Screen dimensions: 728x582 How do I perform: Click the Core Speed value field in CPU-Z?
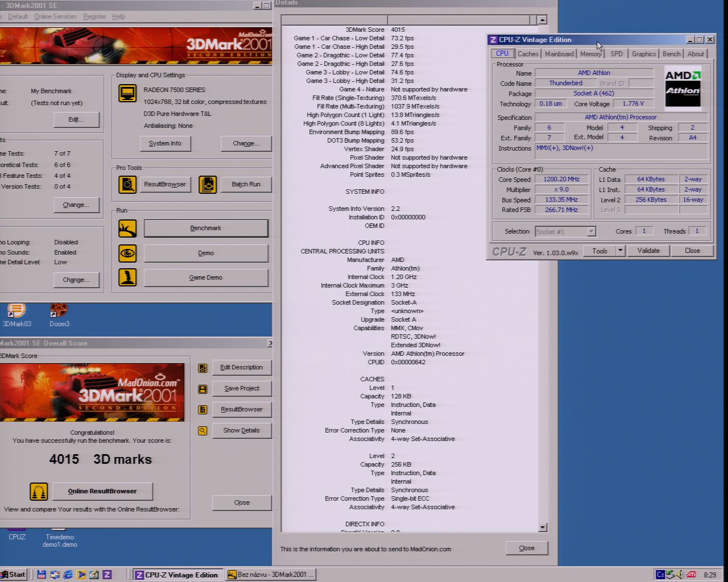point(561,179)
